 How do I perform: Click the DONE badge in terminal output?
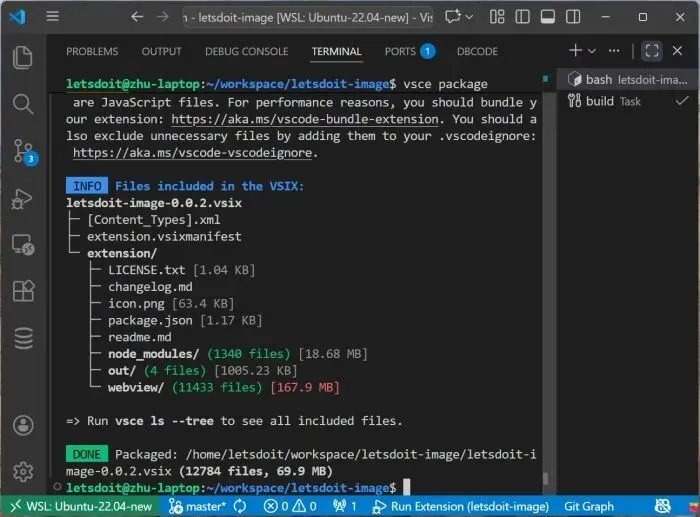click(87, 454)
